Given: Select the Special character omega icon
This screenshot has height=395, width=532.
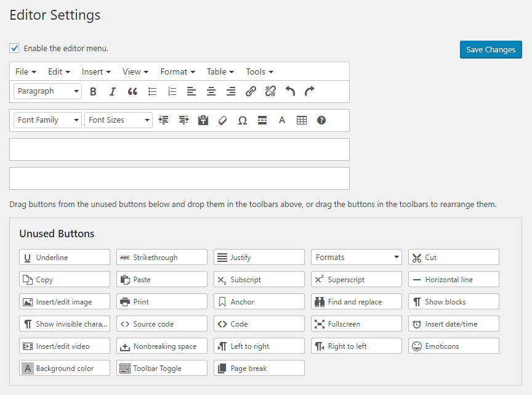Looking at the screenshot, I should [x=243, y=120].
